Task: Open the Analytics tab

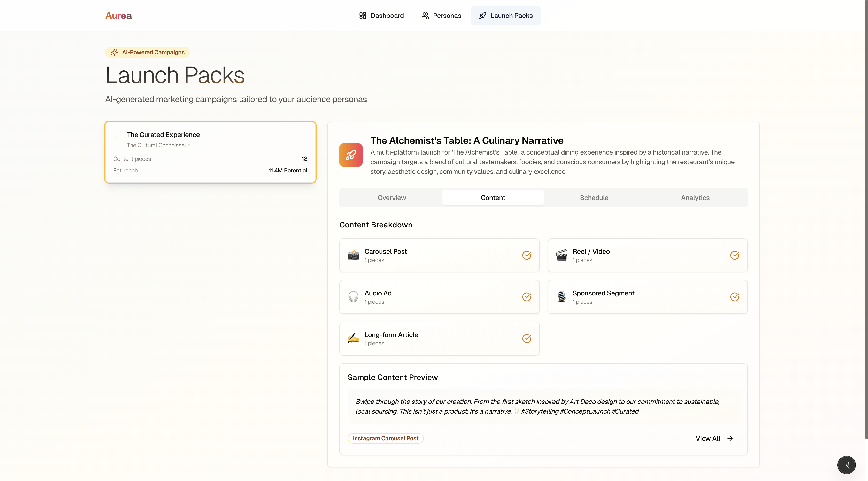Action: point(695,198)
